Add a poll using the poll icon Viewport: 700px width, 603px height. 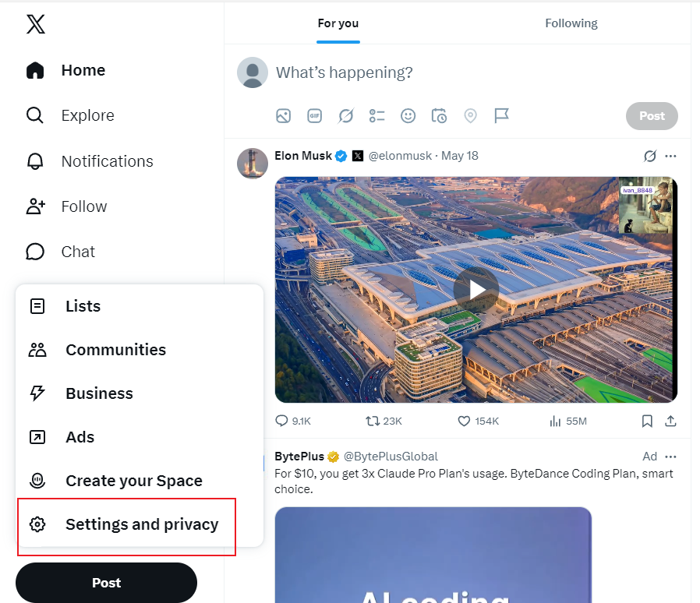377,116
